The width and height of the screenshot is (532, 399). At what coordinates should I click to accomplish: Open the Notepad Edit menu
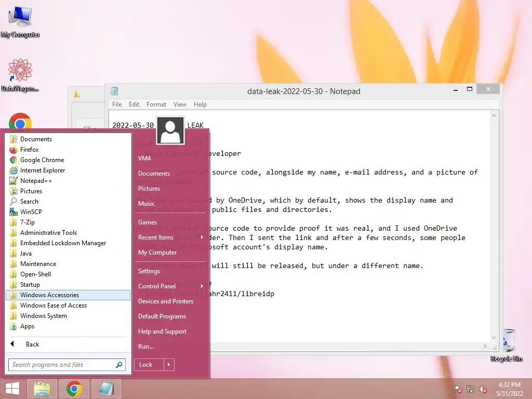134,104
